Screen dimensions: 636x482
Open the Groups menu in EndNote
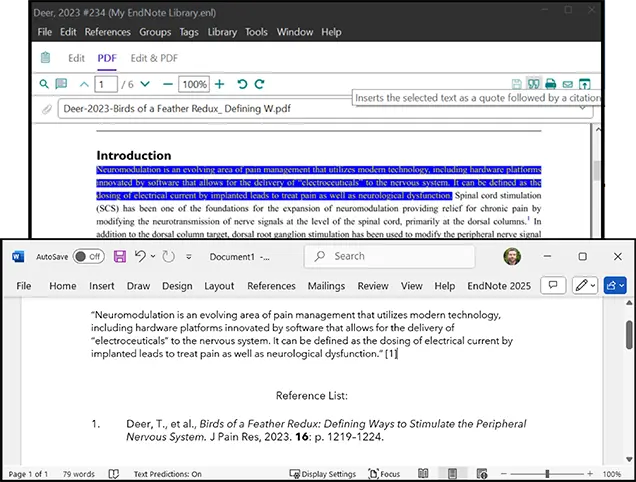[x=155, y=32]
